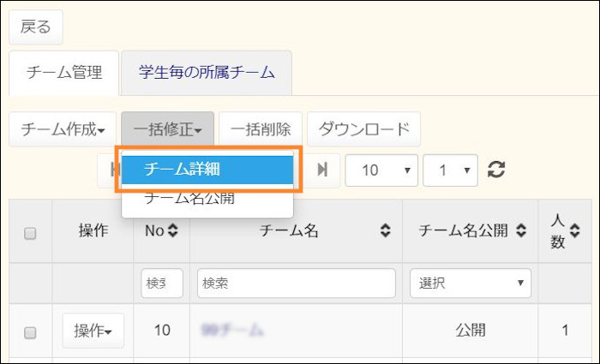Sort the table by the No column arrows
The height and width of the screenshot is (364, 600).
172,230
